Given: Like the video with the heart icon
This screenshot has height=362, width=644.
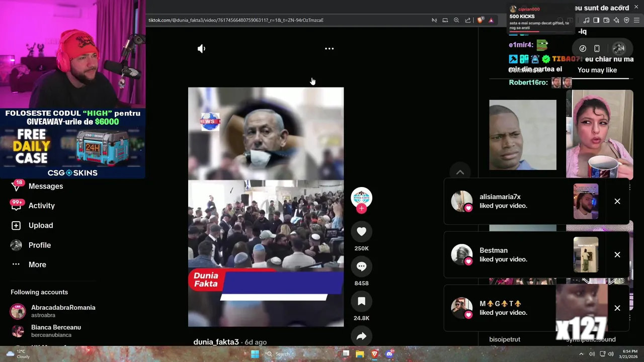Looking at the screenshot, I should tap(361, 231).
